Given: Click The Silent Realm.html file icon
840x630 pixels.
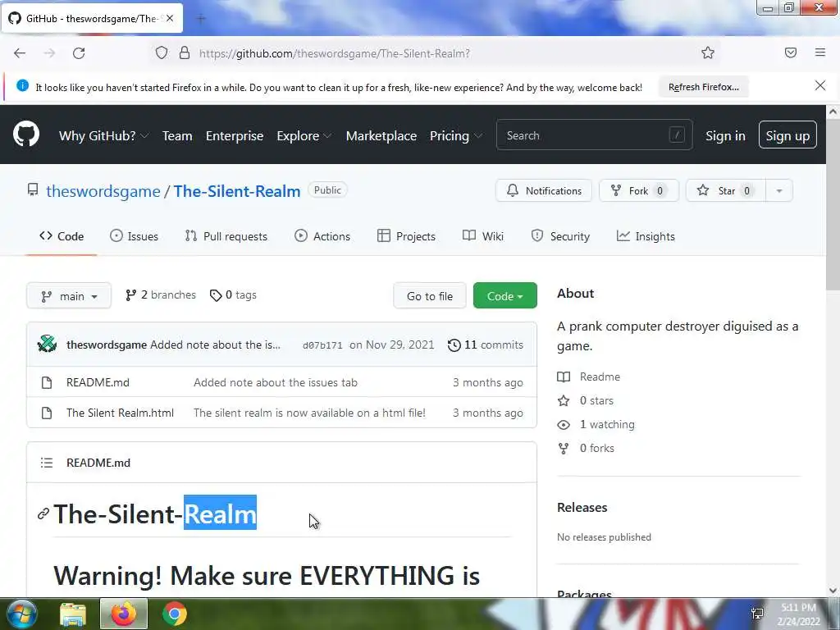Looking at the screenshot, I should pos(47,413).
